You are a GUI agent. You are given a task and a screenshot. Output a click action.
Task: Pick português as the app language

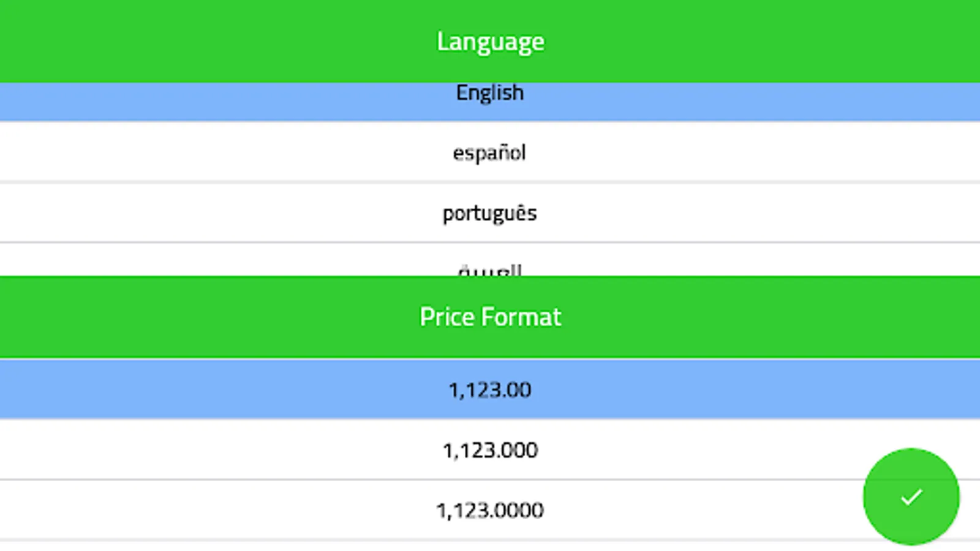[489, 212]
